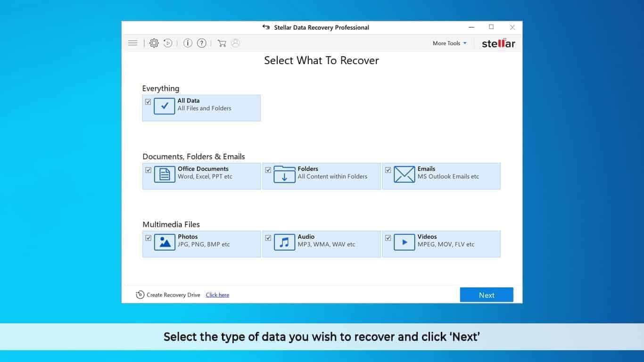Open the hamburger menu

[132, 42]
